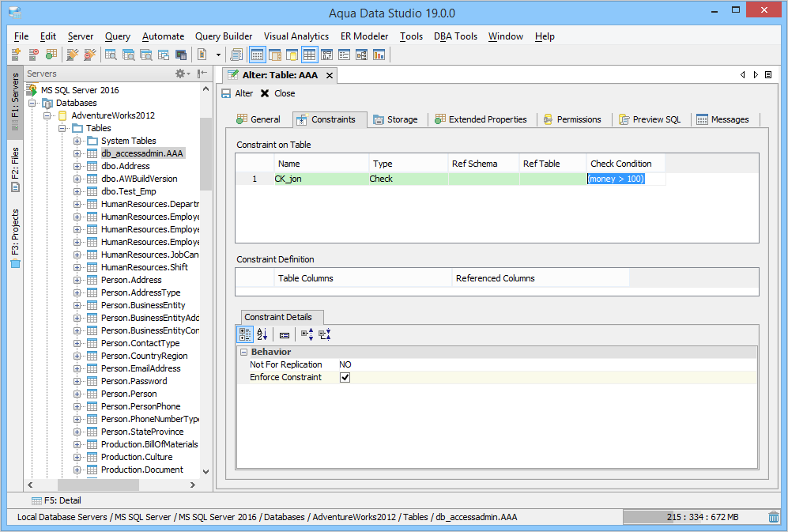Collapse the Tables folder node
Screen dimensions: 788x532
[62, 128]
